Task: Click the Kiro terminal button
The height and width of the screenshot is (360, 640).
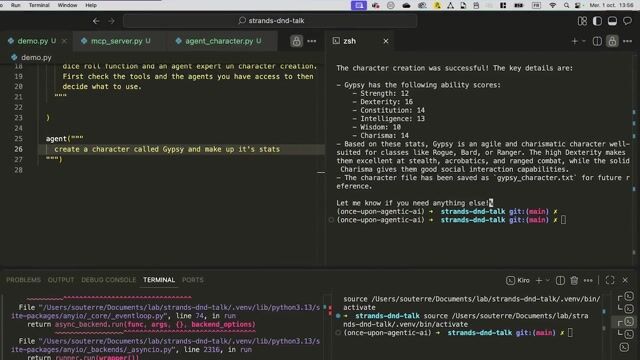Action: pyautogui.click(x=518, y=280)
